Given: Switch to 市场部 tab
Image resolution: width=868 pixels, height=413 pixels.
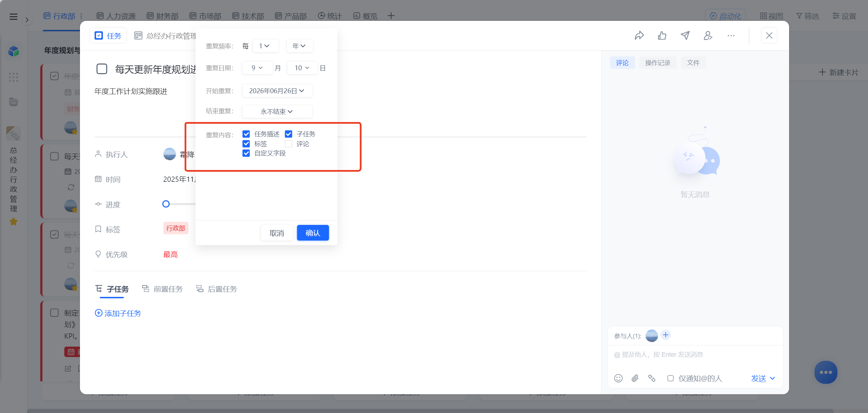Looking at the screenshot, I should tap(205, 16).
